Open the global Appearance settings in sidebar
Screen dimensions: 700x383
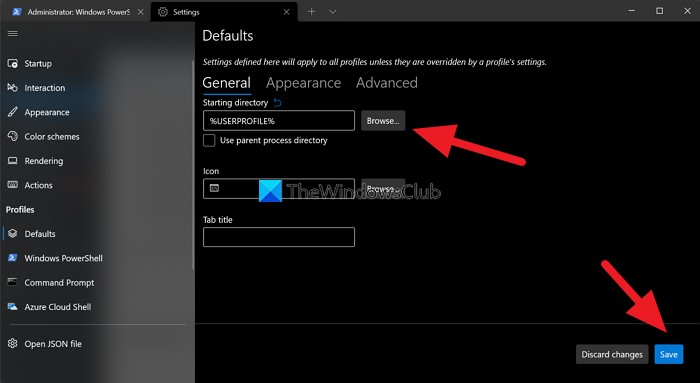(x=38, y=112)
